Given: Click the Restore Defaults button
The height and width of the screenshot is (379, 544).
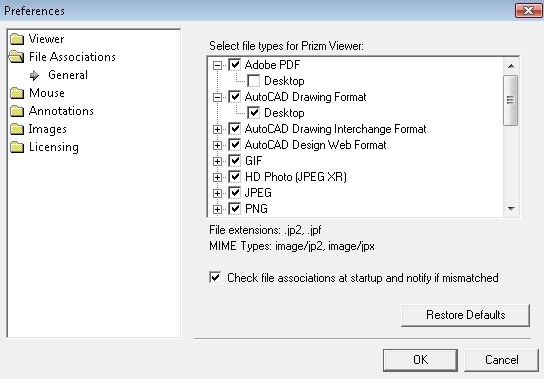Looking at the screenshot, I should [465, 315].
